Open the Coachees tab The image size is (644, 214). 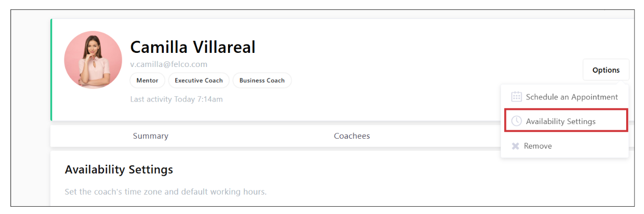point(352,136)
